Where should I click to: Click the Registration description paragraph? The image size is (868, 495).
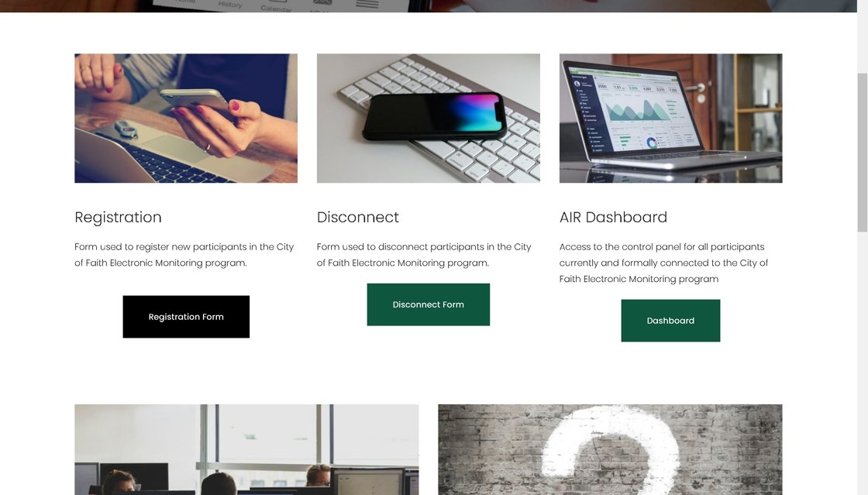pos(184,255)
